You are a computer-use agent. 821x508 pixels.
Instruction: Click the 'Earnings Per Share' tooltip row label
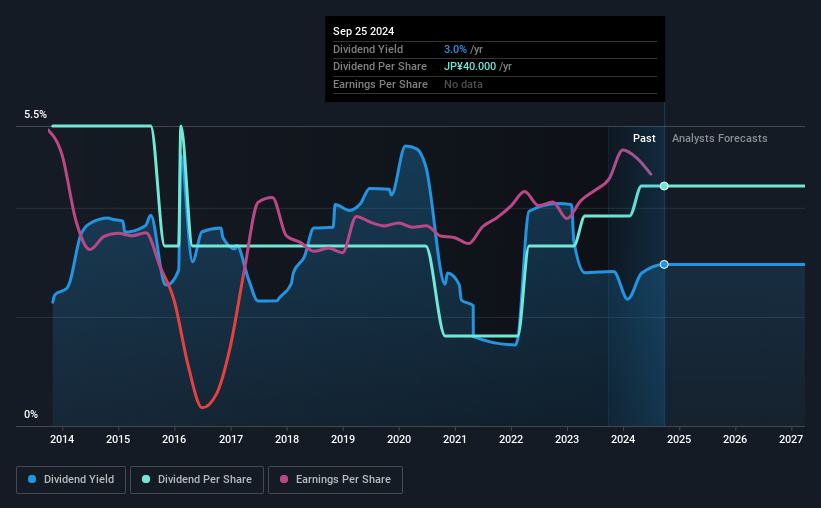tap(380, 84)
